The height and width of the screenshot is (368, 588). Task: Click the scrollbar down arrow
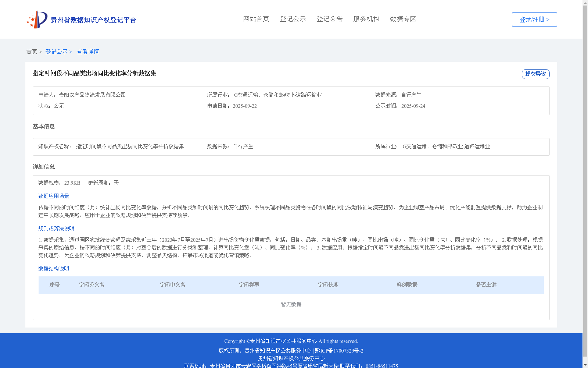585,365
